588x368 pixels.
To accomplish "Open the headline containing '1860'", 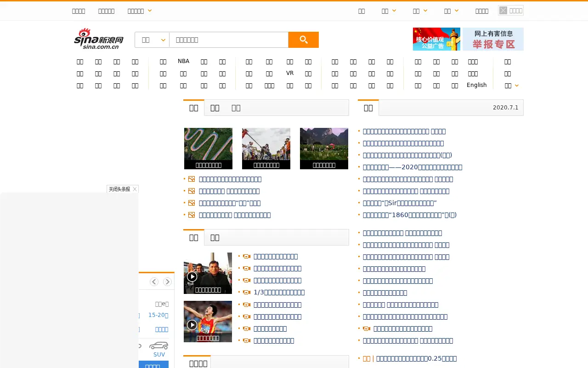I will coord(410,215).
